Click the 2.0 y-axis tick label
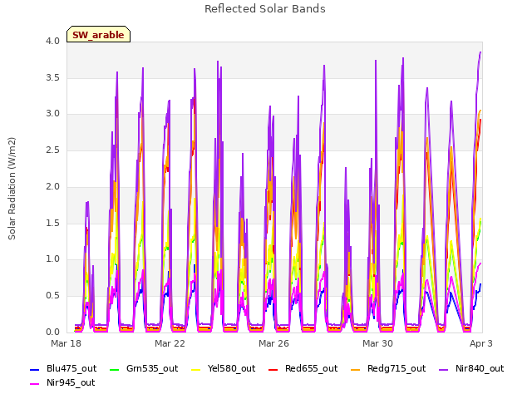This screenshot has height=399, width=532. (x=53, y=186)
